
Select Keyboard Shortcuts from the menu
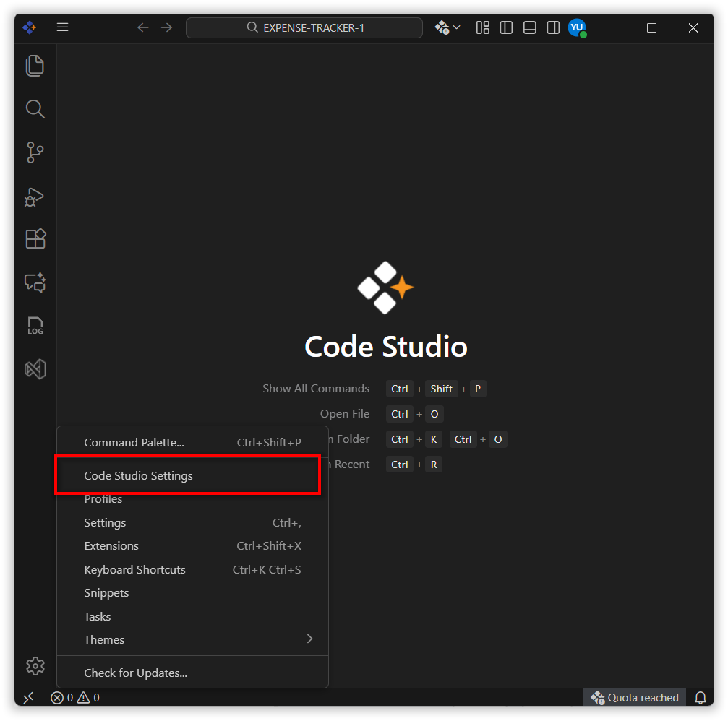[134, 569]
